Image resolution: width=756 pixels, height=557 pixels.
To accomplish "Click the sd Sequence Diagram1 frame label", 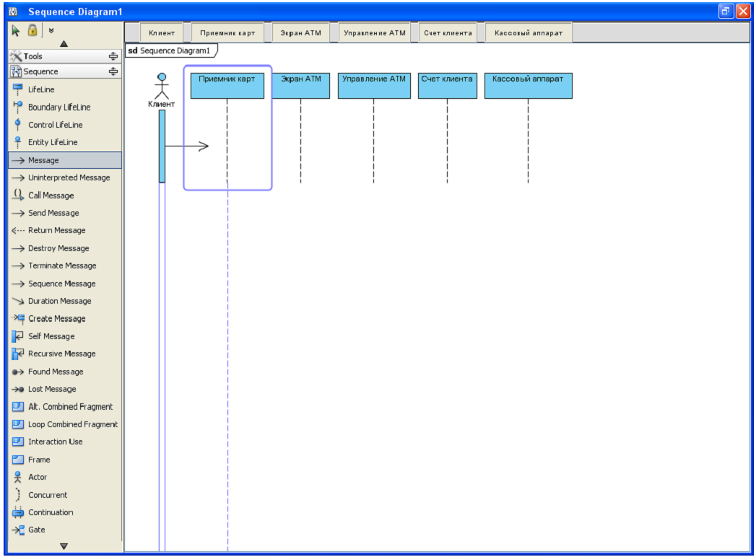I will click(170, 51).
